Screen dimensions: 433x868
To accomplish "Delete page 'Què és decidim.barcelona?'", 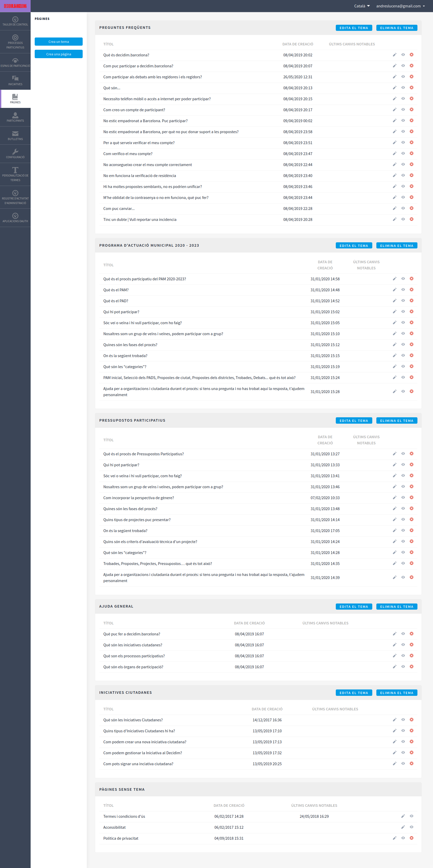I will pos(411,55).
